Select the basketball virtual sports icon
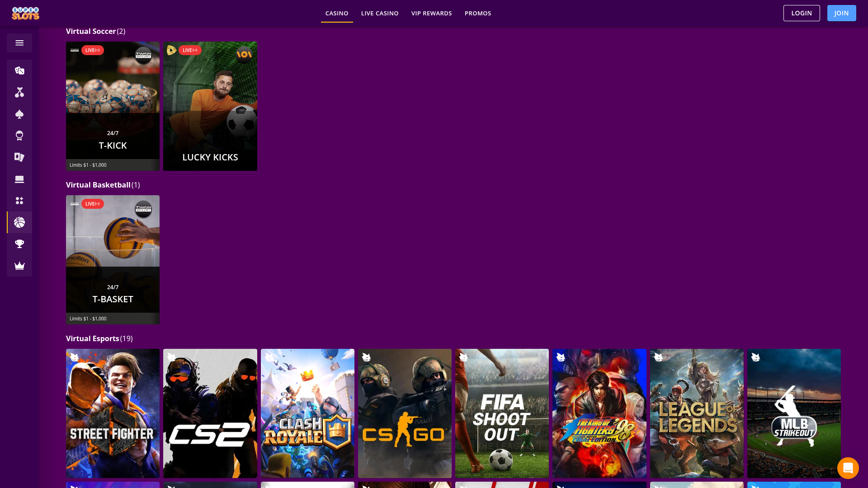Image resolution: width=868 pixels, height=488 pixels. click(19, 222)
